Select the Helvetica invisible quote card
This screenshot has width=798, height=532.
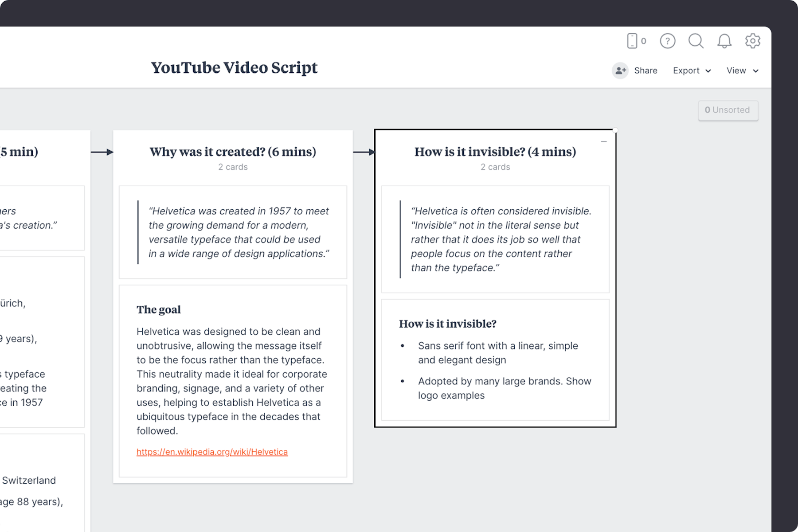pos(495,239)
